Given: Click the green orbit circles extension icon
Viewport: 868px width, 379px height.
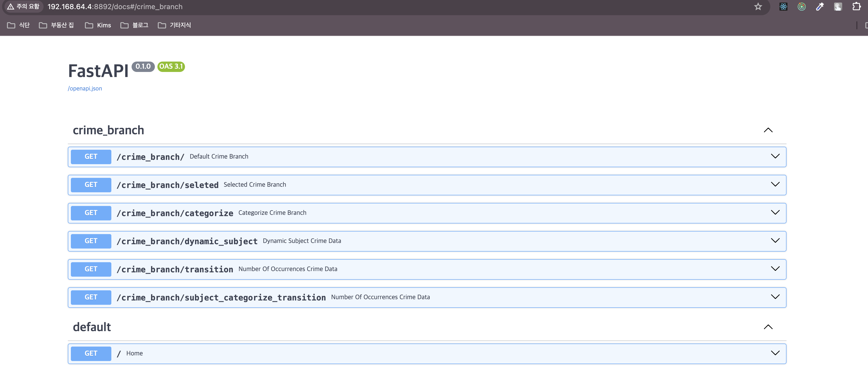Looking at the screenshot, I should point(802,7).
